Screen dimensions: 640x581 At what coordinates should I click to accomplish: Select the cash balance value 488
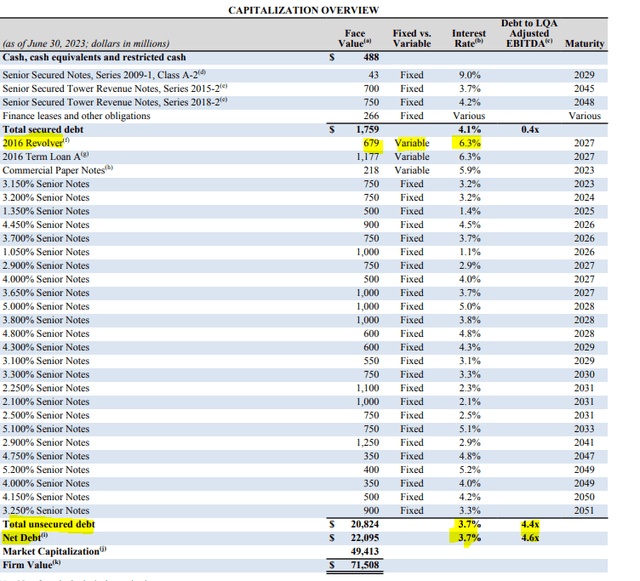tap(370, 58)
